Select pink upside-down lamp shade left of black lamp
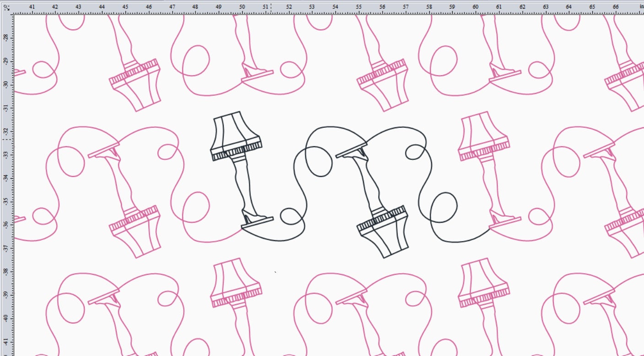This screenshot has width=644, height=356. point(135,231)
